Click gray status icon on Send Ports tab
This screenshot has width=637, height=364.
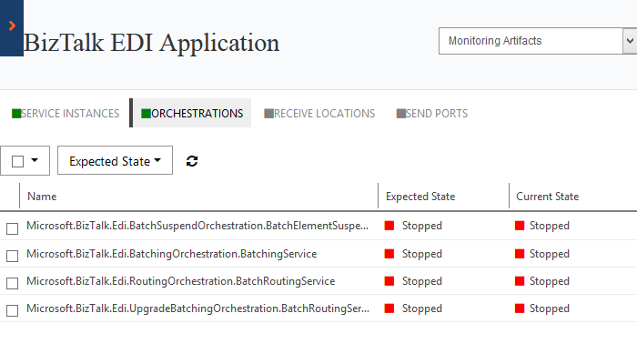[400, 114]
